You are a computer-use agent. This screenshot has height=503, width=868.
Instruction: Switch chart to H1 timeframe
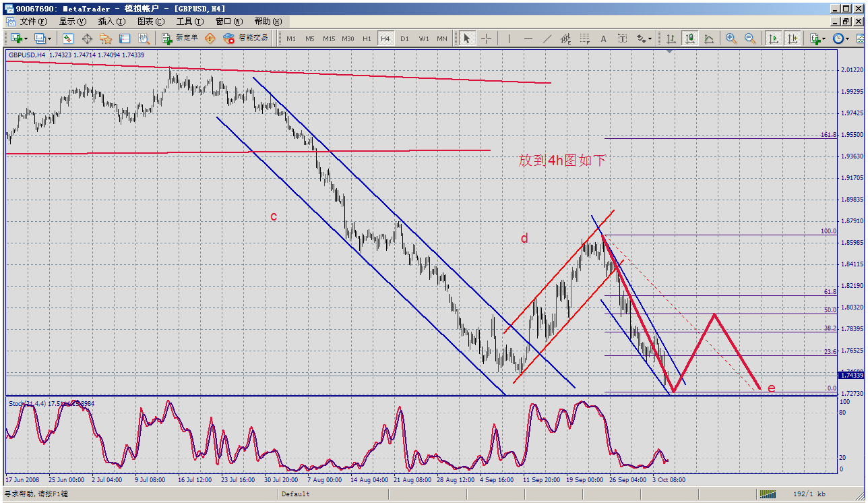[367, 38]
